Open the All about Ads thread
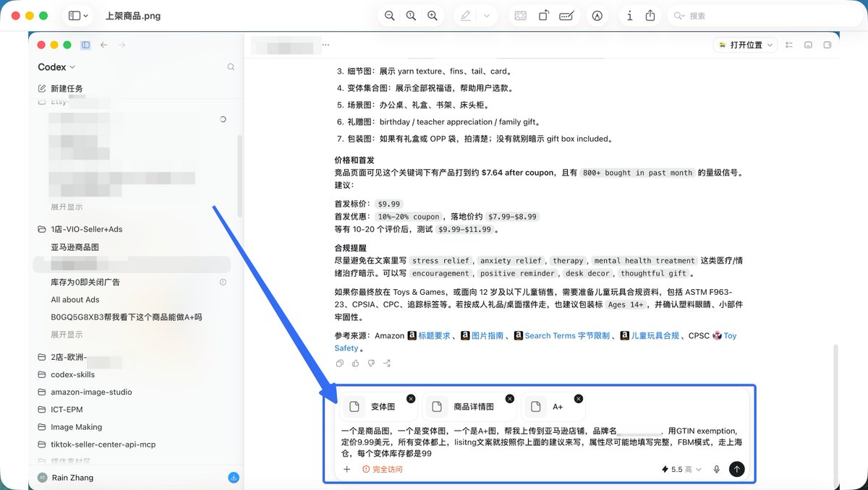Image resolution: width=868 pixels, height=490 pixels. tap(75, 299)
